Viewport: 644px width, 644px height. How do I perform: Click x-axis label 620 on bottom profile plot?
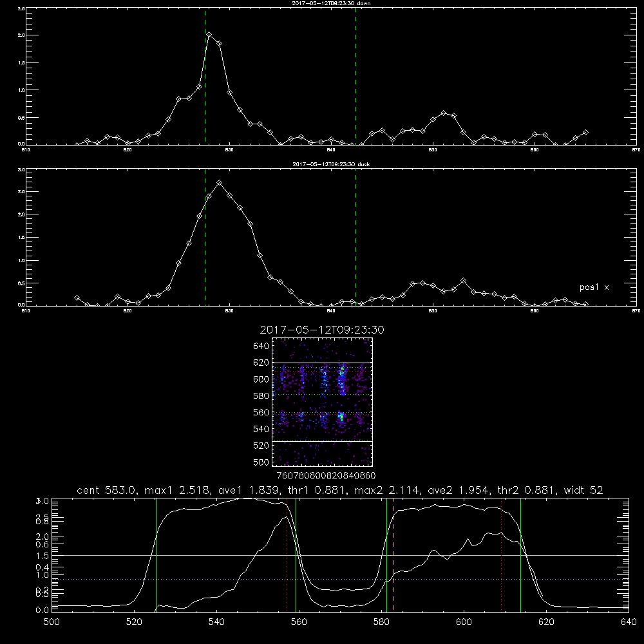click(546, 622)
